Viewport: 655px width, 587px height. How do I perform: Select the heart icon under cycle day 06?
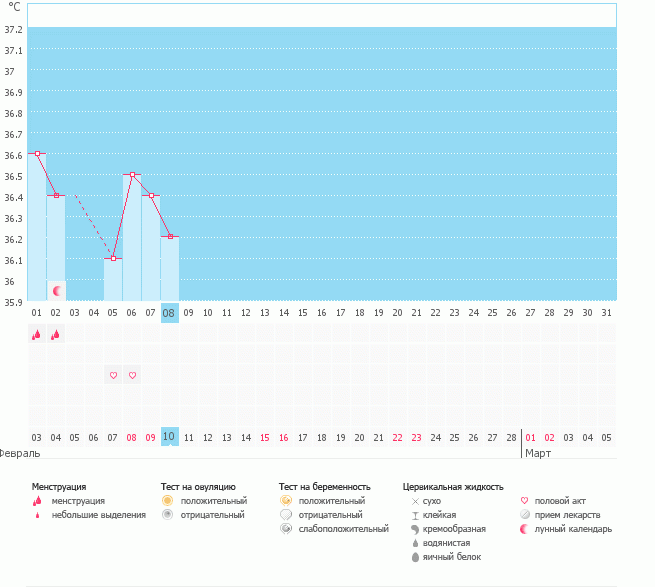[x=132, y=375]
